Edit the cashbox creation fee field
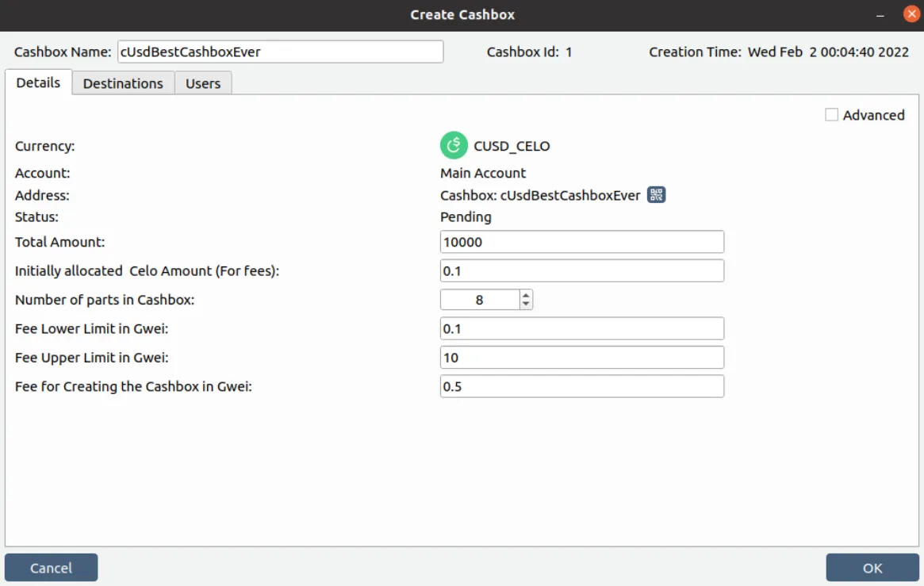The image size is (924, 586). (x=581, y=386)
